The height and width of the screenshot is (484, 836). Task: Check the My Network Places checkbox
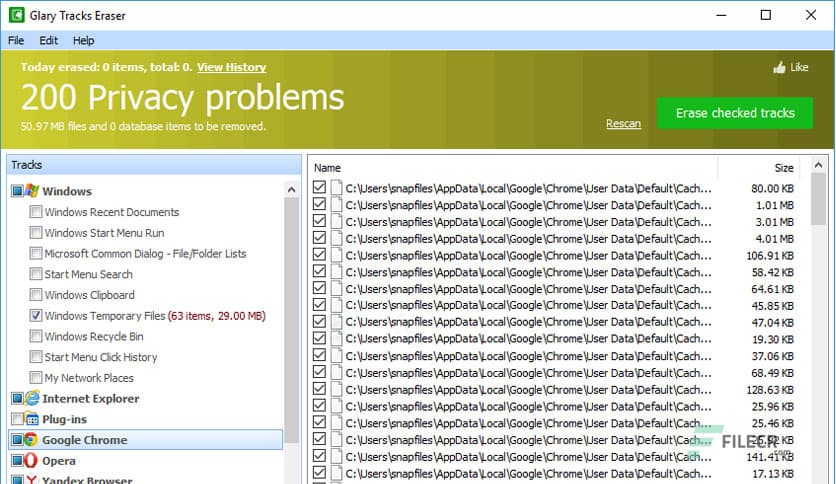click(x=36, y=377)
